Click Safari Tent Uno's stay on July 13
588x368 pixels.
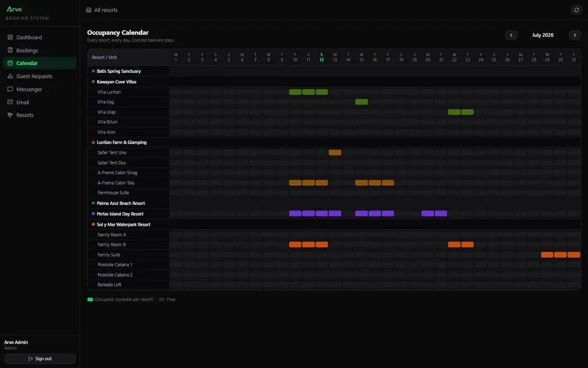coord(335,153)
